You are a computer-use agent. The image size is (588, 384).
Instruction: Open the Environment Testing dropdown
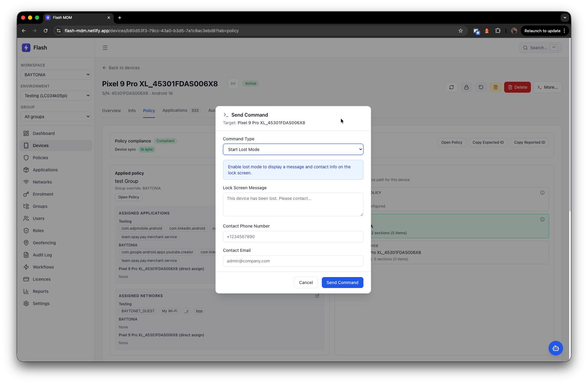pos(56,96)
